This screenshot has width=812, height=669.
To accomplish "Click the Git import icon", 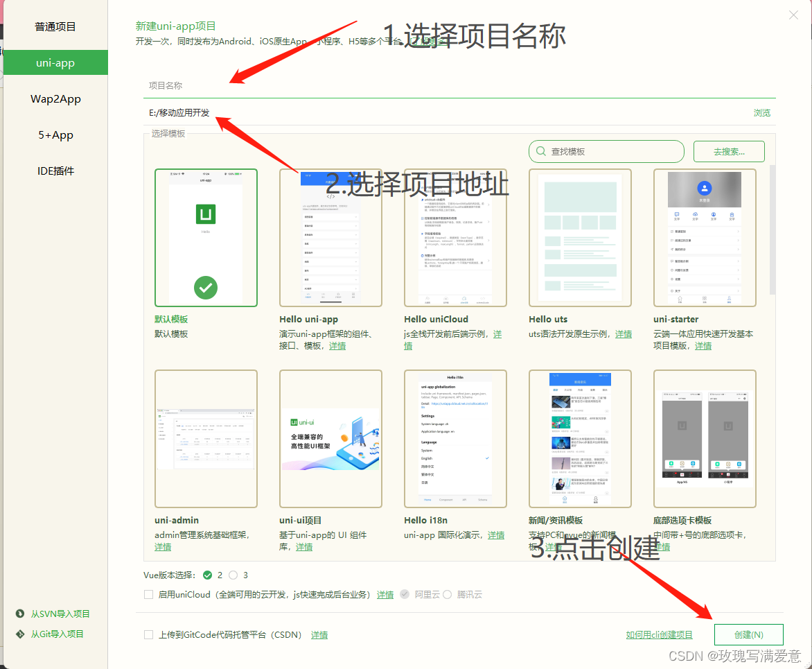I will [x=20, y=634].
